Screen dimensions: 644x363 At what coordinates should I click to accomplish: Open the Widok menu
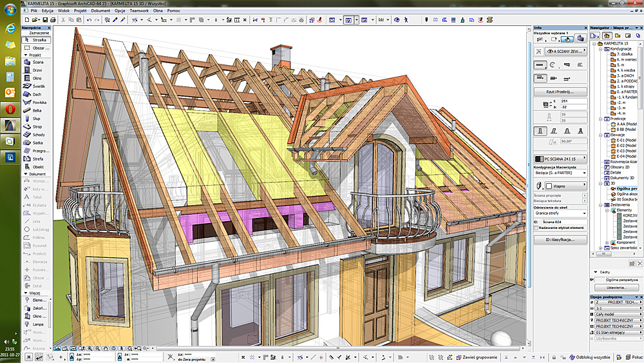click(x=64, y=11)
